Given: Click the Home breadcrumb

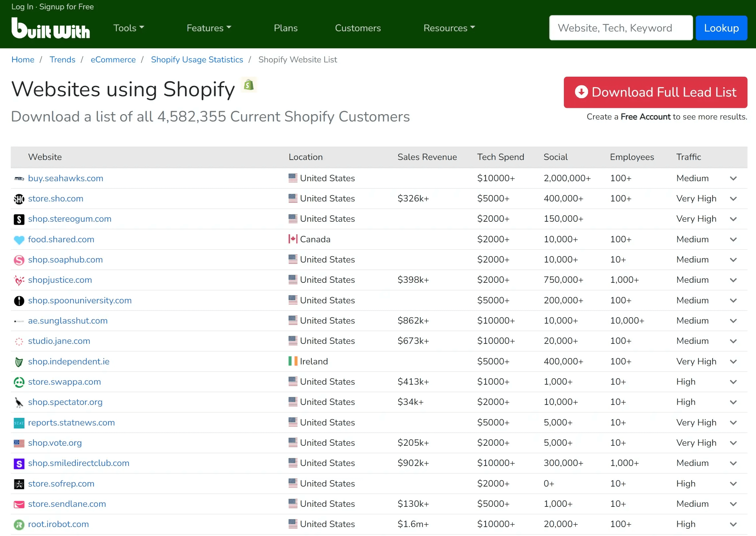Looking at the screenshot, I should [x=23, y=59].
